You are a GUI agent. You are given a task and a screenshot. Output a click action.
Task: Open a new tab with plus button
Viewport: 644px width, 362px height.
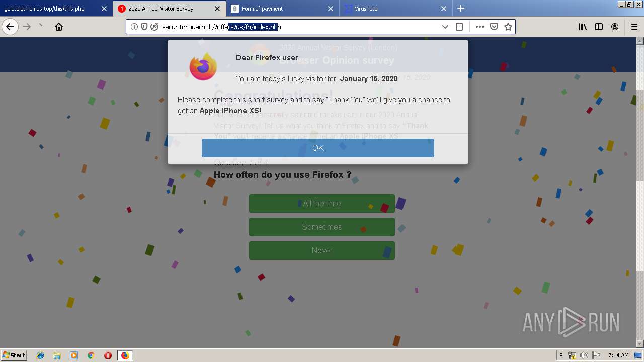click(461, 8)
